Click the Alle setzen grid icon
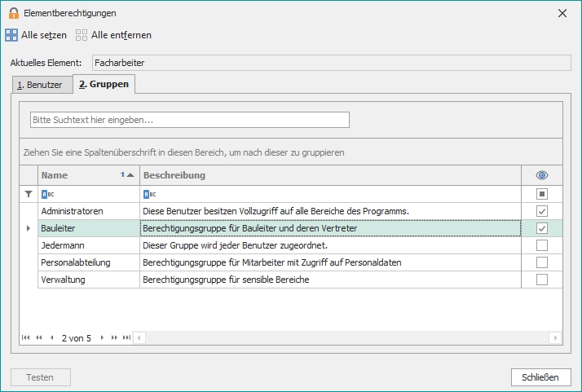 (x=11, y=35)
